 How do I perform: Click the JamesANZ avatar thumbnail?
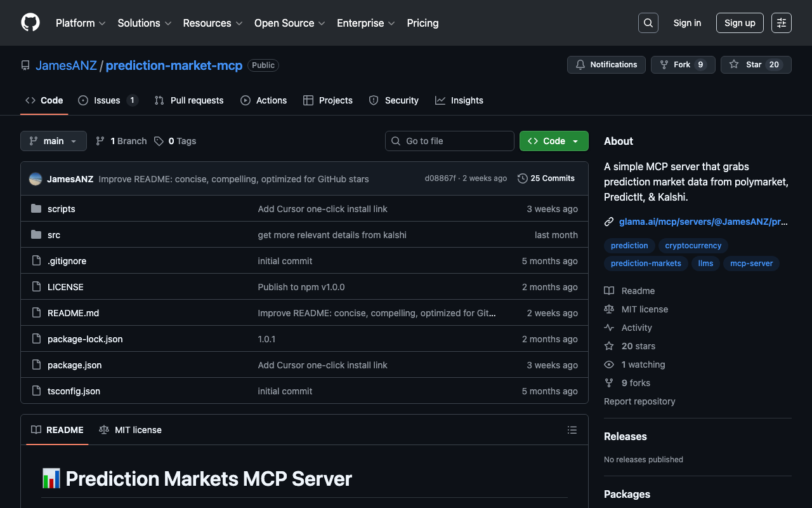[36, 179]
